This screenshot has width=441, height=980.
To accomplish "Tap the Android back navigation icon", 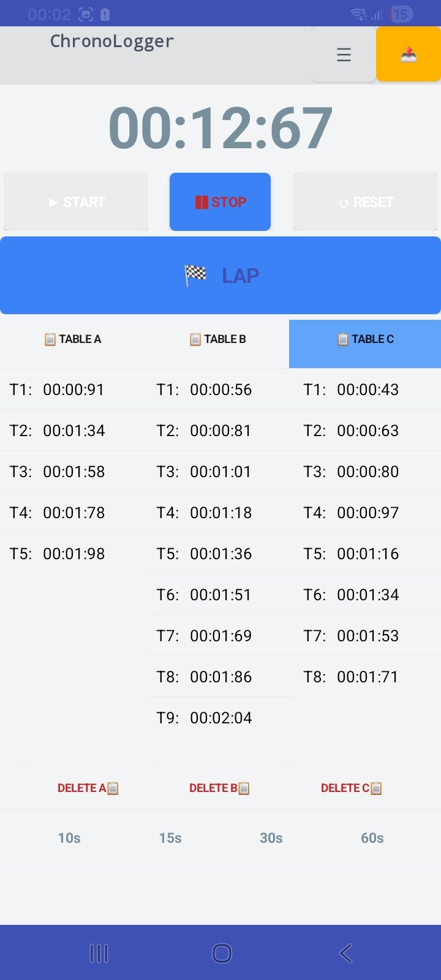I will click(346, 953).
